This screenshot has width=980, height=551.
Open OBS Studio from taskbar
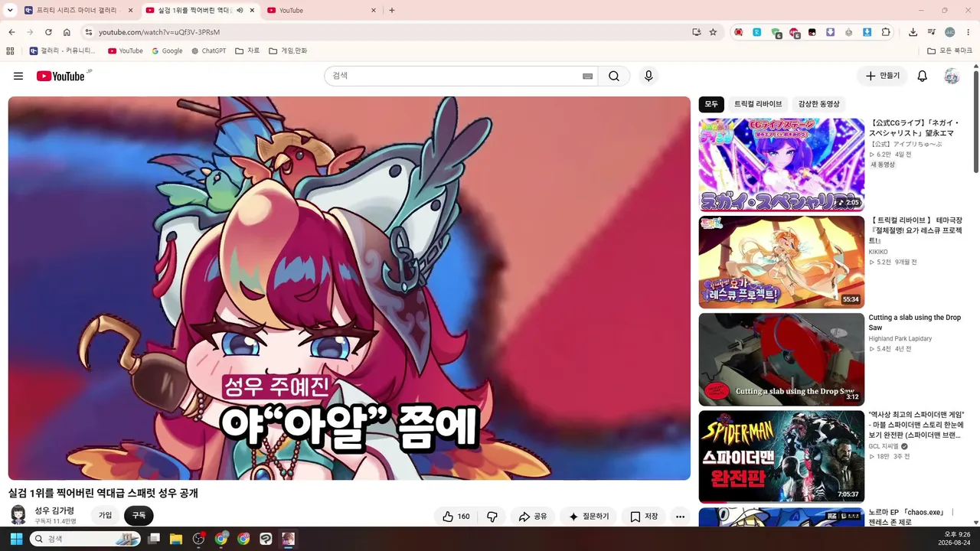[x=199, y=539]
